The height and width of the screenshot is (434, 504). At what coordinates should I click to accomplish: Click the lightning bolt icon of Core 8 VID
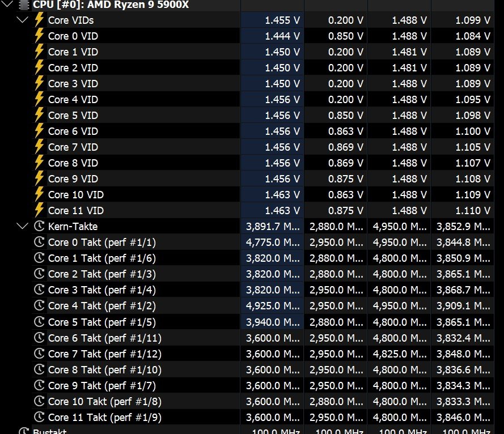(x=39, y=163)
